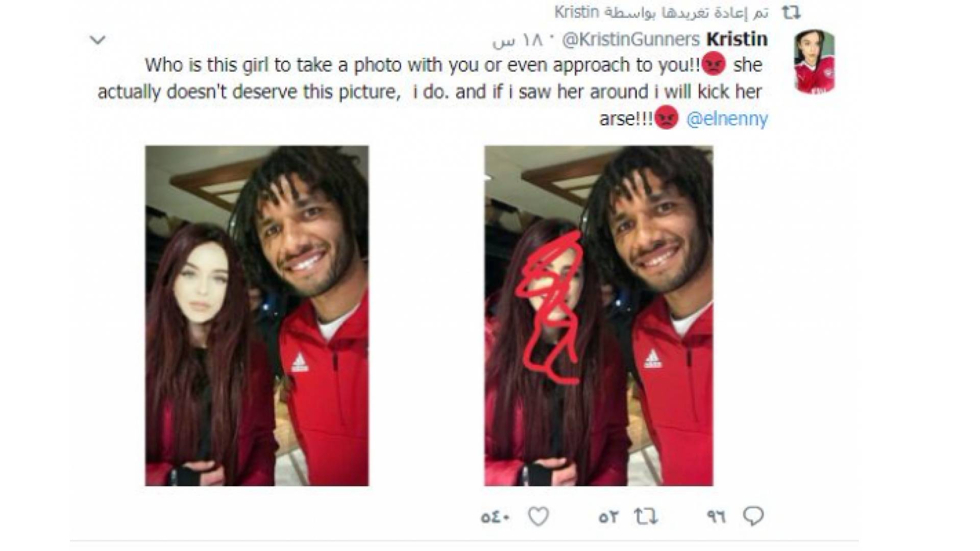Viewport: 980px width, 551px height.
Task: Open the @elnenny mention link
Action: [727, 119]
